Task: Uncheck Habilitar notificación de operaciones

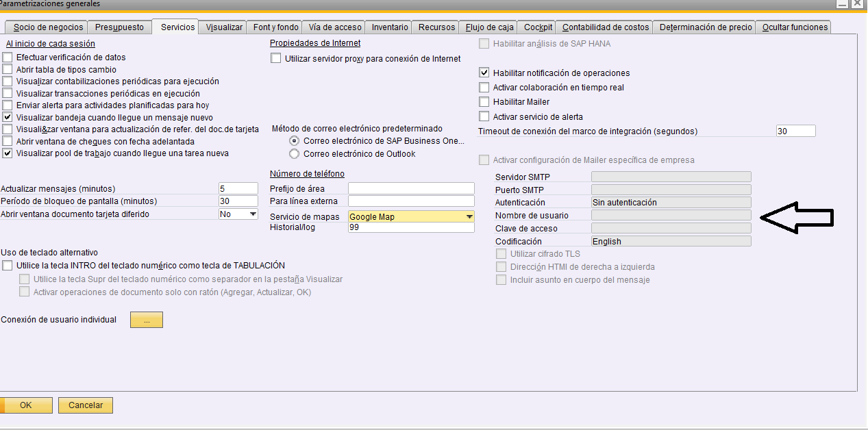Action: pyautogui.click(x=484, y=73)
